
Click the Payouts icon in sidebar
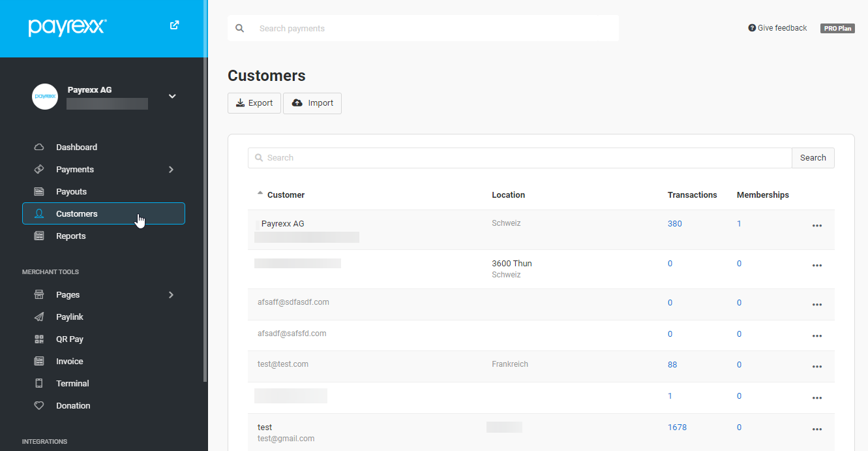[x=39, y=192]
